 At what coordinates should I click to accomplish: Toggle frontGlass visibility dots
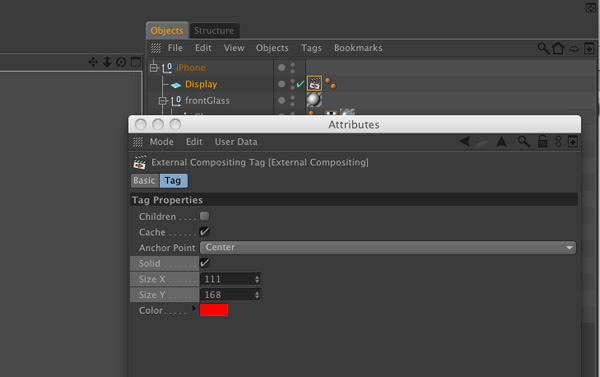pos(293,101)
